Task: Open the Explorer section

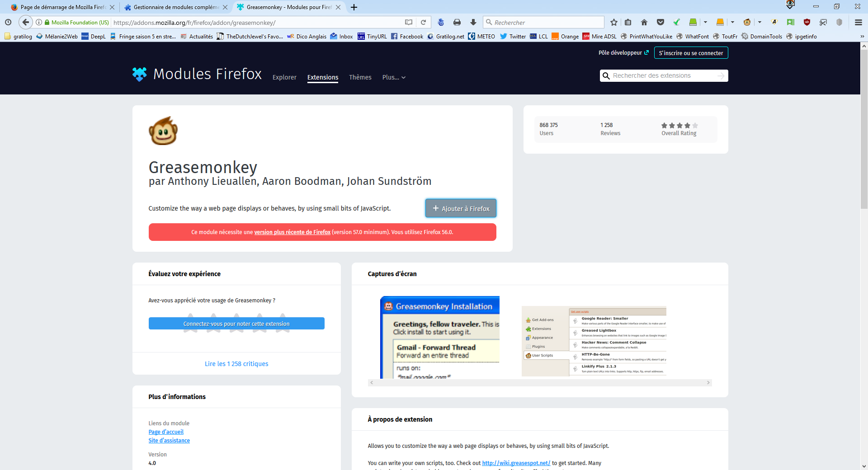Action: [284, 77]
